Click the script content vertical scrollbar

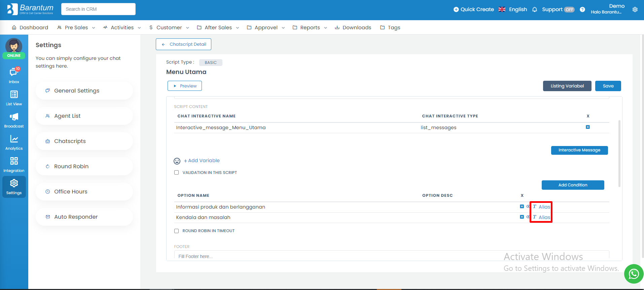tap(619, 153)
